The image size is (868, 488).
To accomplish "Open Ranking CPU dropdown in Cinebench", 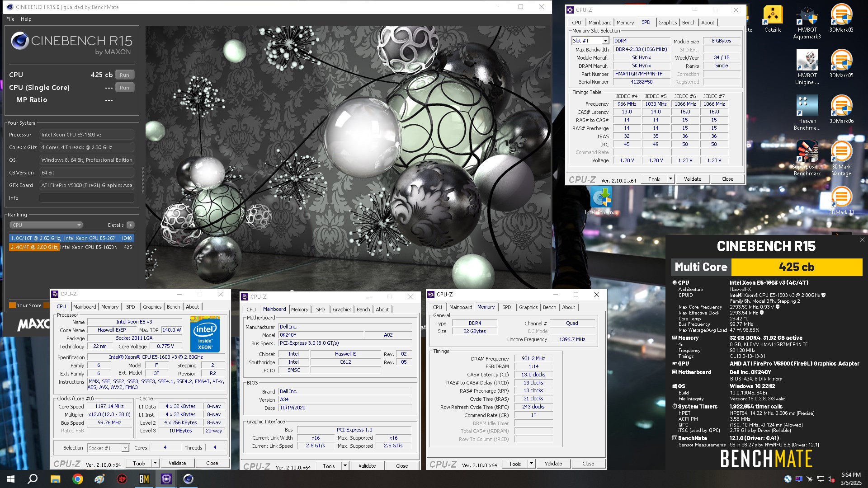I will coord(46,225).
